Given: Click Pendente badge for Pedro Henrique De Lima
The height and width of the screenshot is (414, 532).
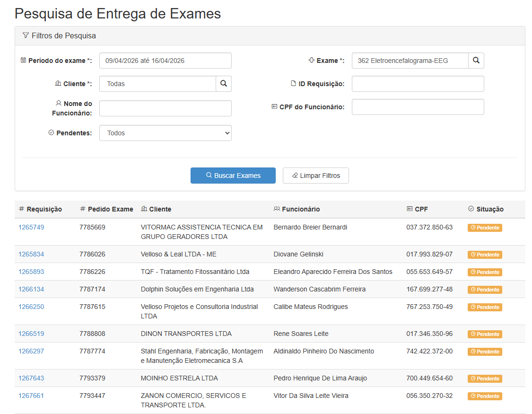Looking at the screenshot, I should click(x=485, y=379).
